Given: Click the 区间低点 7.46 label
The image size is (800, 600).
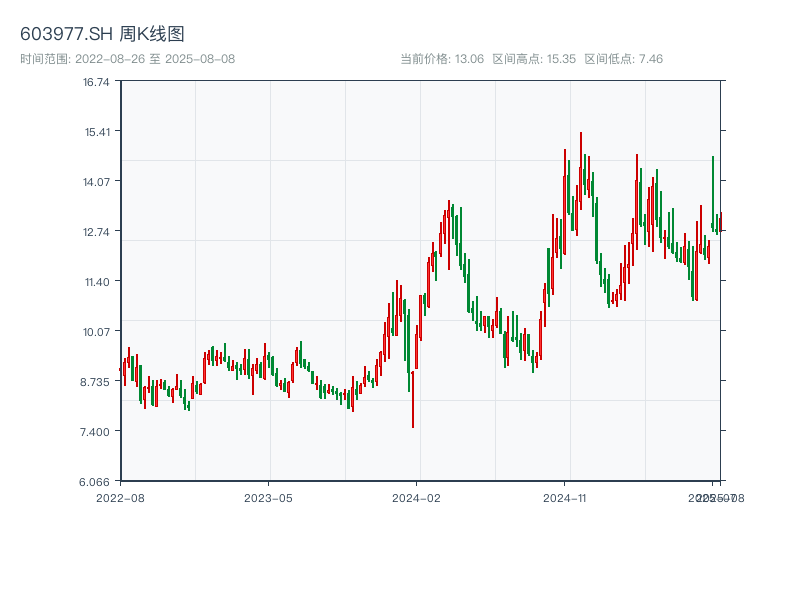Looking at the screenshot, I should [x=624, y=59].
